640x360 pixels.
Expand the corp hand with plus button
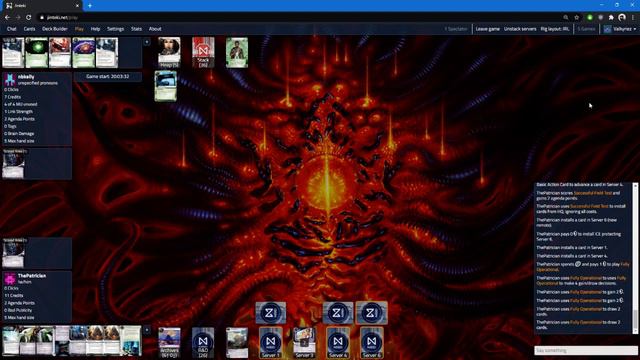(147, 330)
